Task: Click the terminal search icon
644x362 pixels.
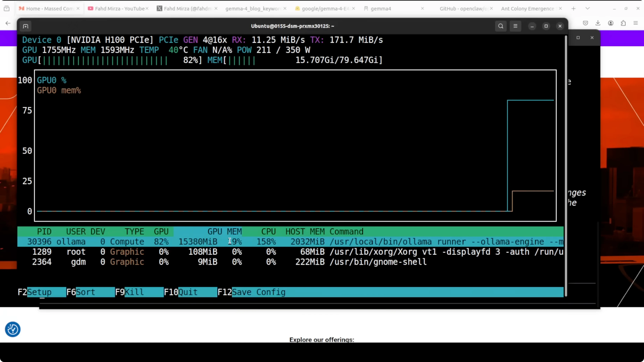Action: (500, 26)
